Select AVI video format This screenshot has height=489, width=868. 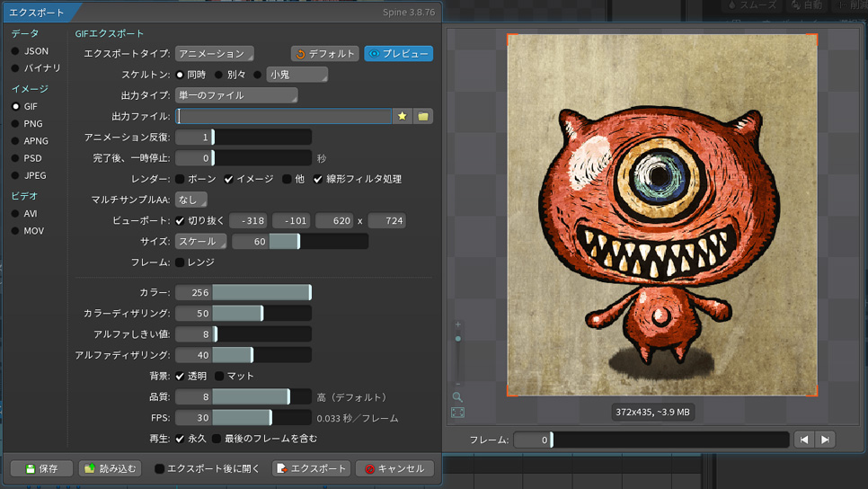(x=24, y=213)
